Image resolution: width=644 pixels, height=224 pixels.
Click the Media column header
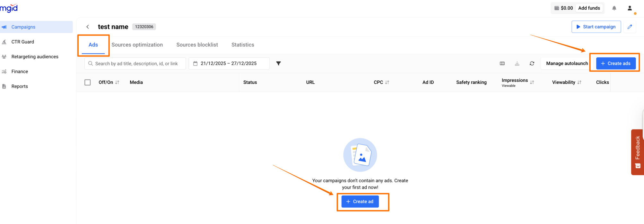[136, 82]
